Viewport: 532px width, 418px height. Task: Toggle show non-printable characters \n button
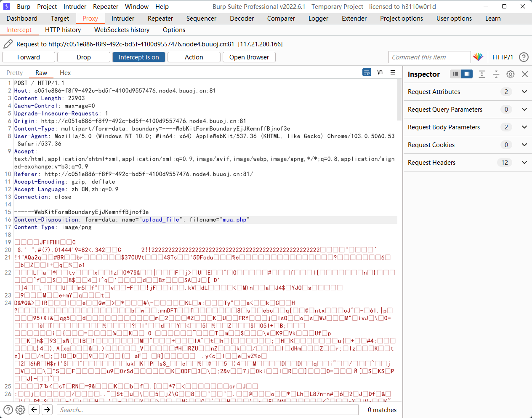click(380, 72)
